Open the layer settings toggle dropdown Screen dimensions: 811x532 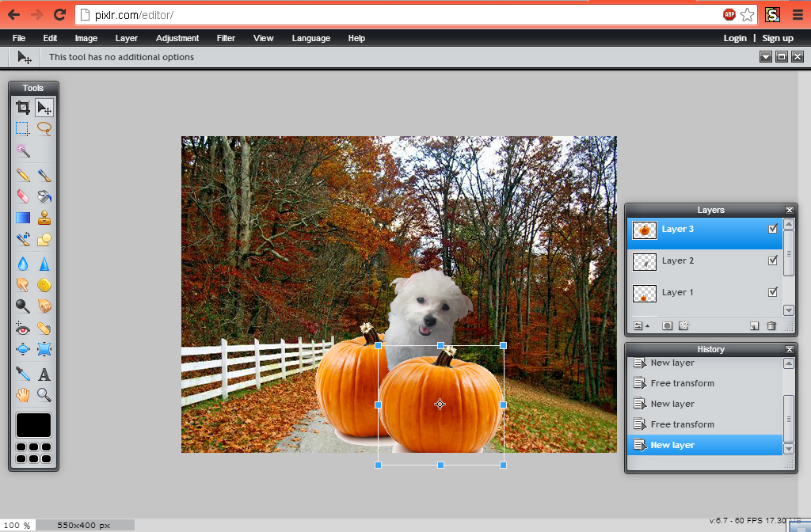(x=642, y=325)
